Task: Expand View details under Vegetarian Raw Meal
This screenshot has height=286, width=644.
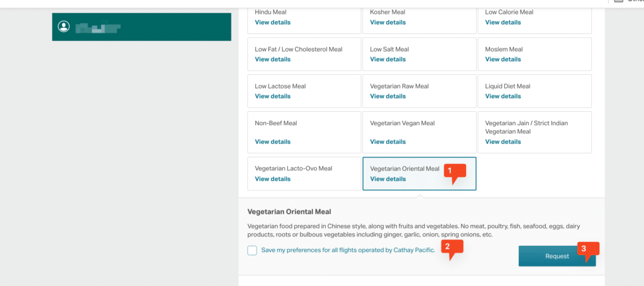Action: [x=387, y=96]
